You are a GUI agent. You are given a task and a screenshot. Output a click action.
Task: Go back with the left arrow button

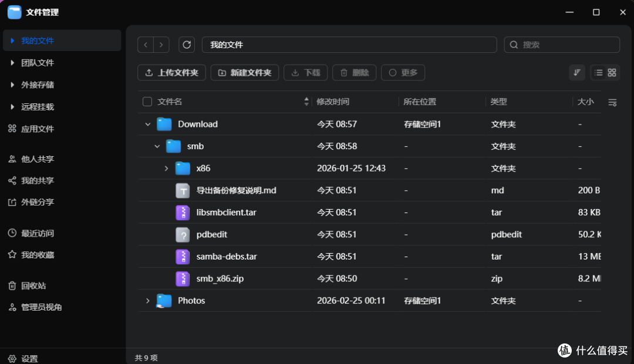pos(146,45)
